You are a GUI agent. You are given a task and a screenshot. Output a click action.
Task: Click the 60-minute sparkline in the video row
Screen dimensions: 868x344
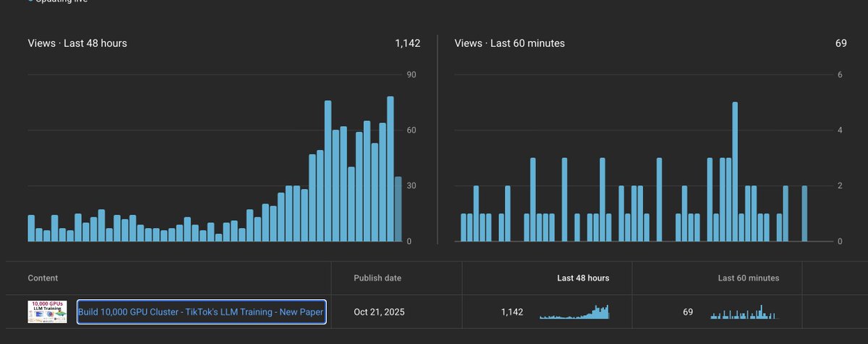743,311
